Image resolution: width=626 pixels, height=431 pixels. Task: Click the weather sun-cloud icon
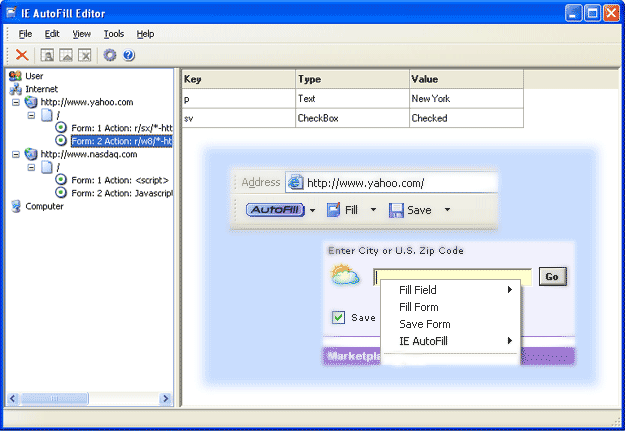click(345, 275)
